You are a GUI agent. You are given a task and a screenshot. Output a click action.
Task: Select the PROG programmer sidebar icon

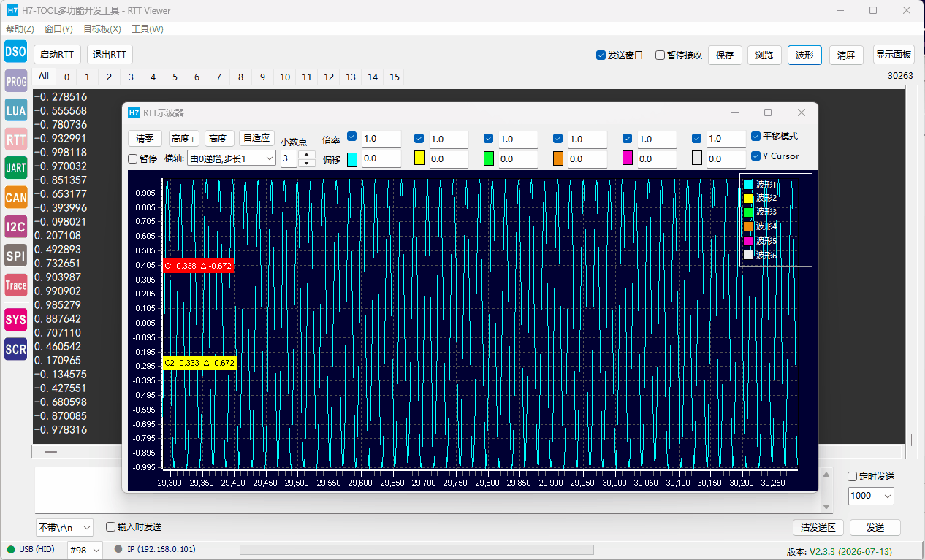[x=16, y=82]
